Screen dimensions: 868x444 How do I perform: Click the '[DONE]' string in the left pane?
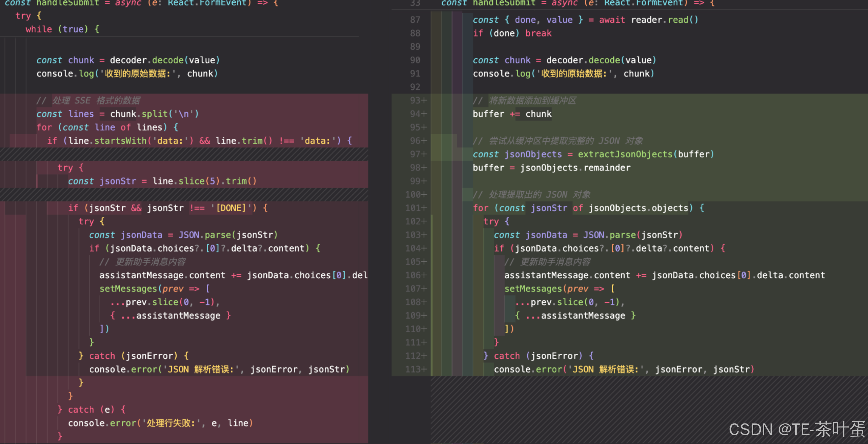tap(231, 208)
